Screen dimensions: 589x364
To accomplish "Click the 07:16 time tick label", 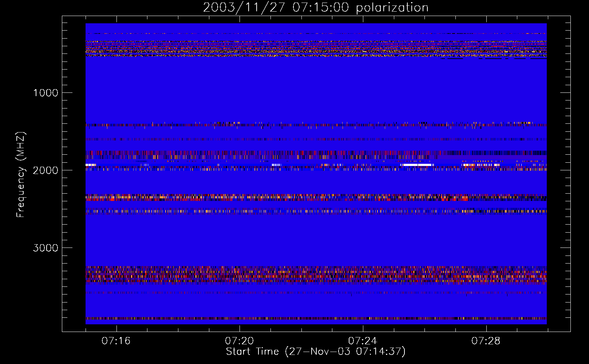I will click(x=116, y=341).
